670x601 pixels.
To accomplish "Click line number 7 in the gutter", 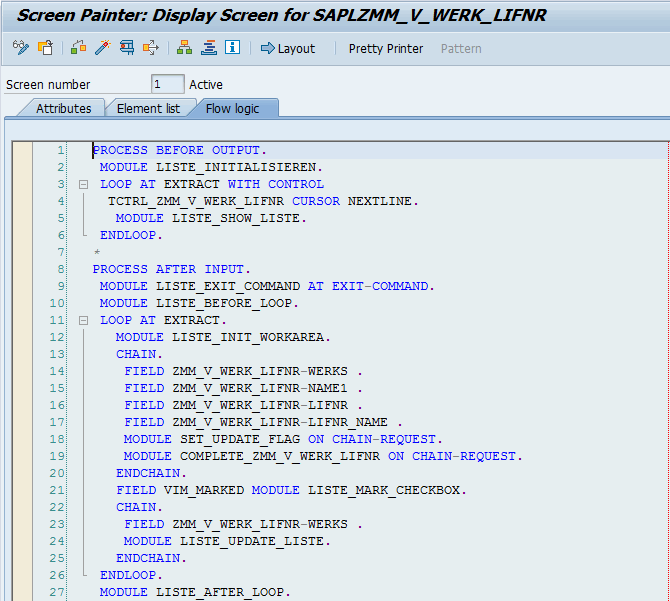I will 60,252.
